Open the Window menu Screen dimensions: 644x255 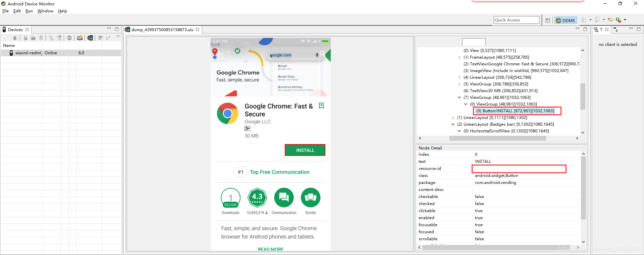pos(45,11)
